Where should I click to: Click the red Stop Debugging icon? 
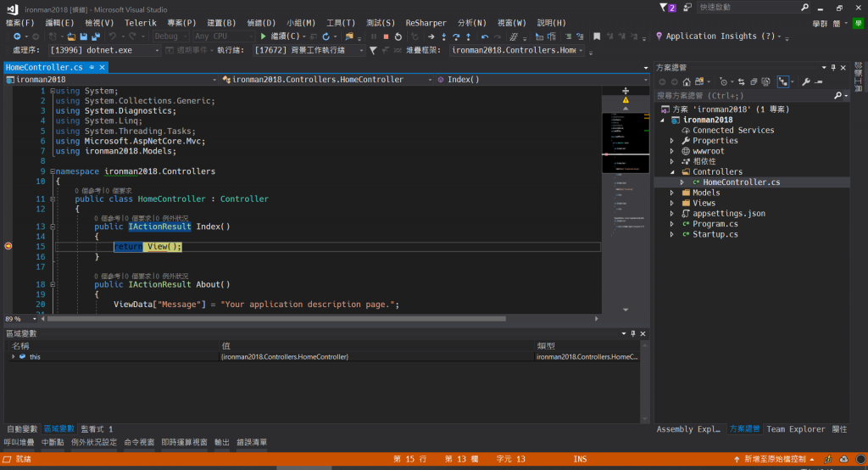[386, 36]
